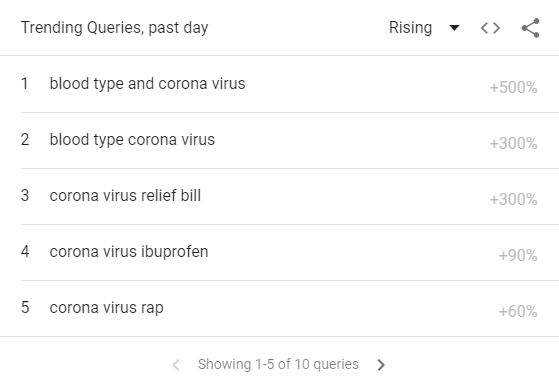This screenshot has height=387, width=559.
Task: Click the Rising sort label
Action: coord(410,28)
